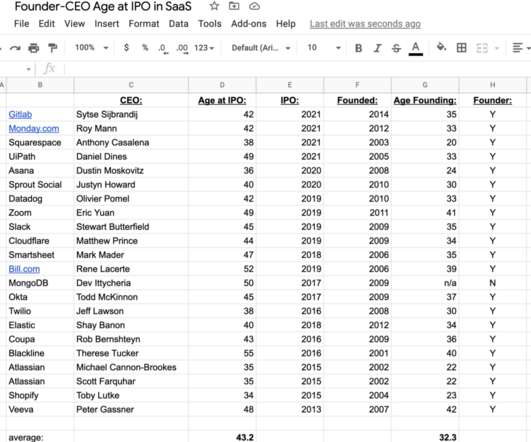Open the text color picker

[x=416, y=48]
